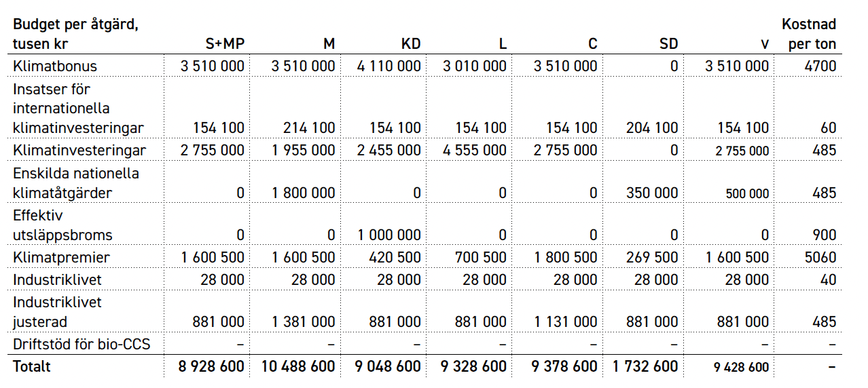Click Klimatbonus value 4 110 000 for KD

point(389,66)
